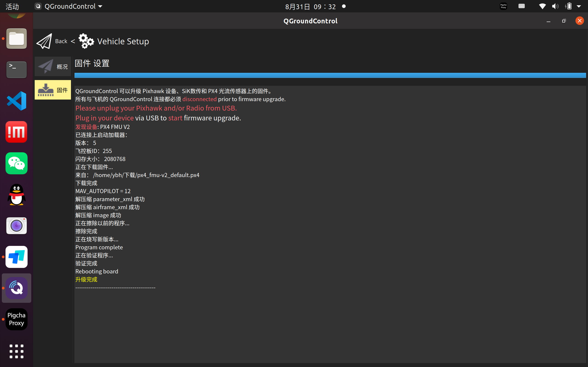Open QGroundControl app menu in top bar
Image resolution: width=588 pixels, height=367 pixels.
pyautogui.click(x=69, y=6)
